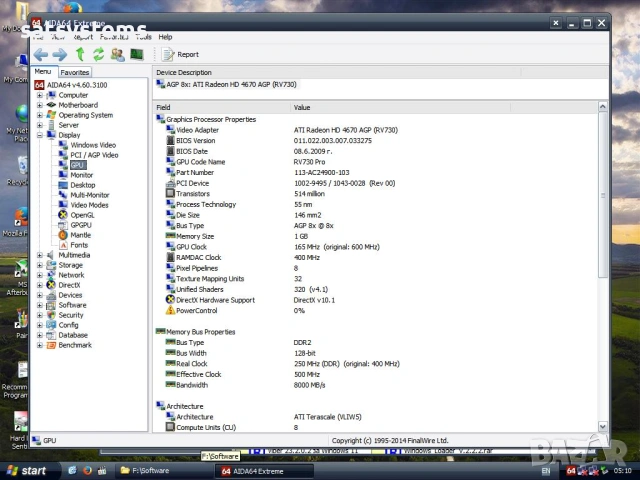The height and width of the screenshot is (480, 640).
Task: Click the EN language indicator
Action: coord(546,471)
